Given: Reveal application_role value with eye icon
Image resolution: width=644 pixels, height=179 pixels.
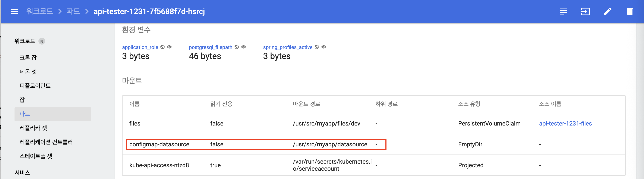Looking at the screenshot, I should [170, 47].
